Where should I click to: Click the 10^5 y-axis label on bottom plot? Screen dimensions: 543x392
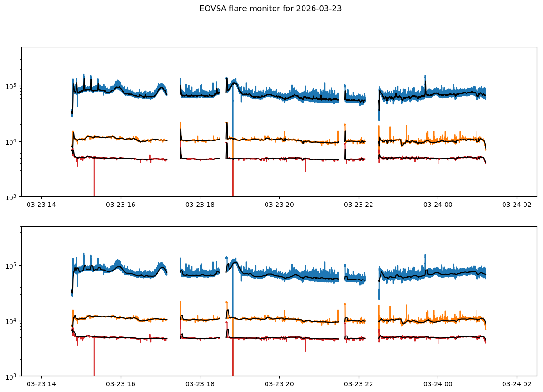pyautogui.click(x=11, y=266)
